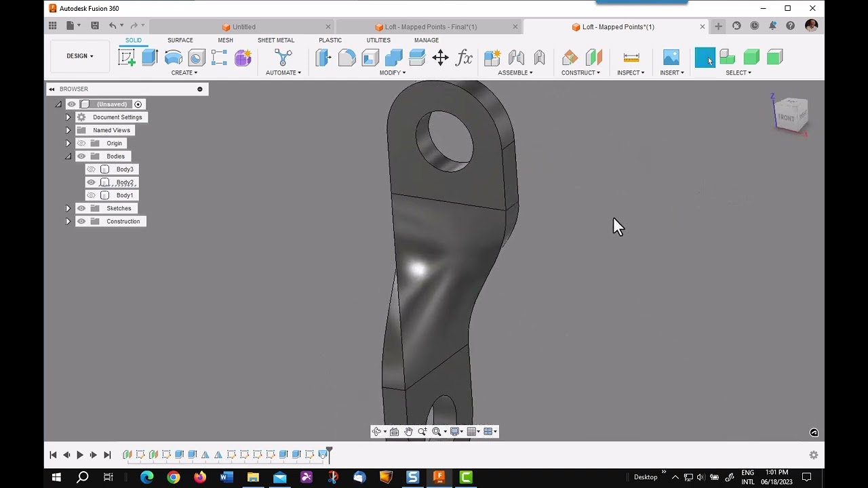Toggle visibility of Body2

click(x=91, y=182)
